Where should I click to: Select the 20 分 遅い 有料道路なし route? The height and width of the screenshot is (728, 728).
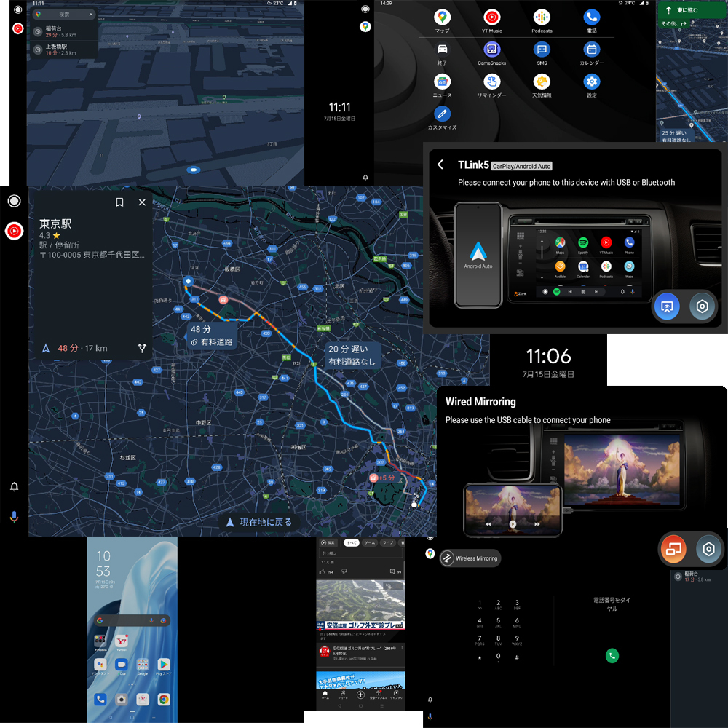[x=352, y=355]
